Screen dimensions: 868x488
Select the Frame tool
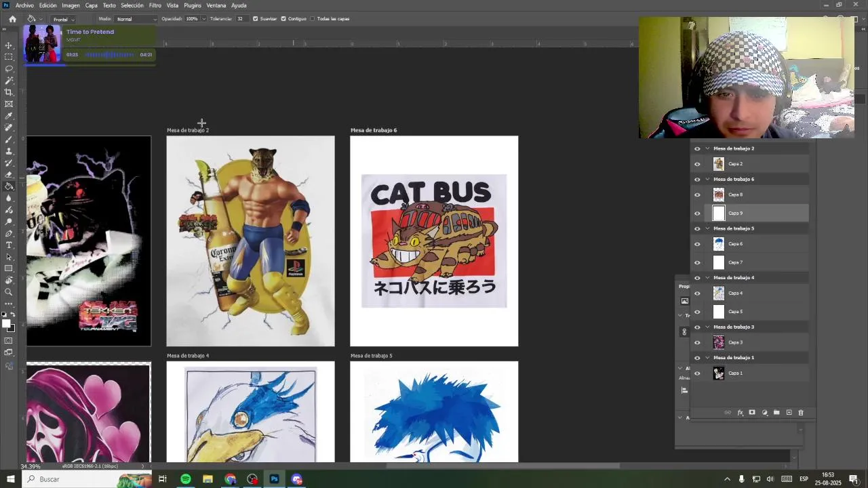9,104
